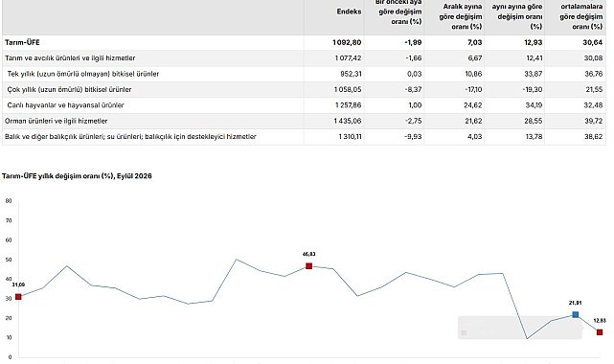Click the annual change value -19,30
The width and height of the screenshot is (614, 364).
click(533, 90)
